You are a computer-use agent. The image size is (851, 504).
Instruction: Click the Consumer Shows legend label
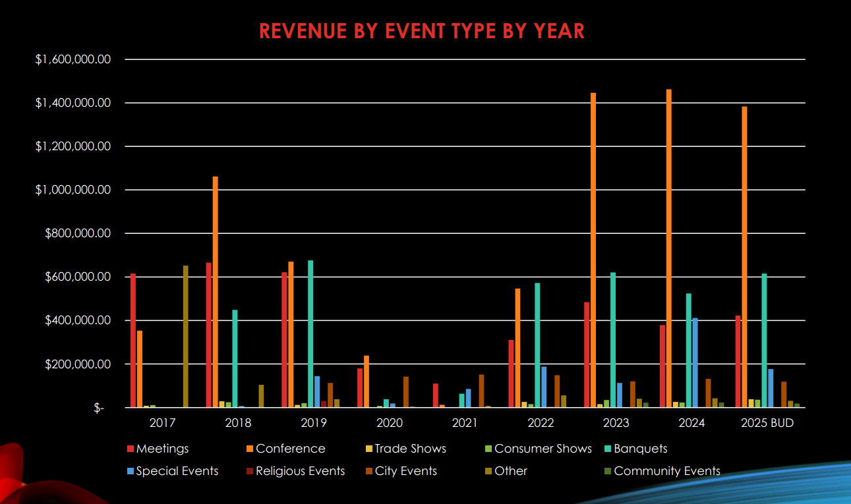[x=543, y=449]
